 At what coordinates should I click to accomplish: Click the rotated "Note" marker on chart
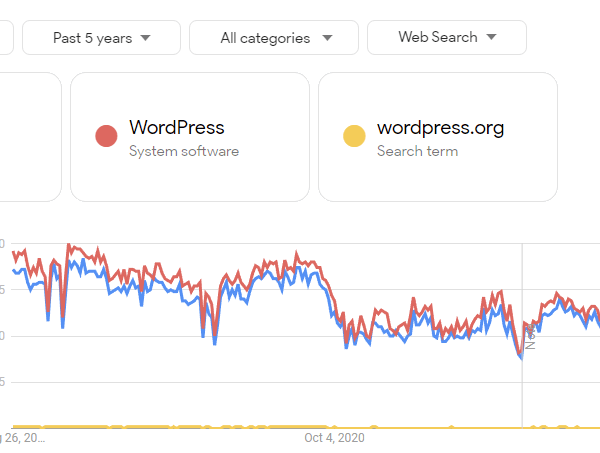click(x=530, y=336)
